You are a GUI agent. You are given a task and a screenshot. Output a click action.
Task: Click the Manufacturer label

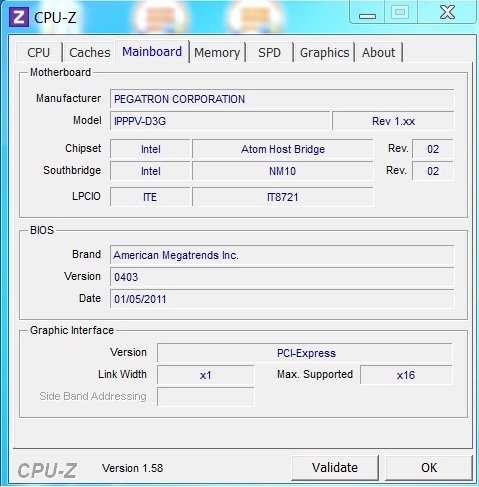[x=68, y=98]
